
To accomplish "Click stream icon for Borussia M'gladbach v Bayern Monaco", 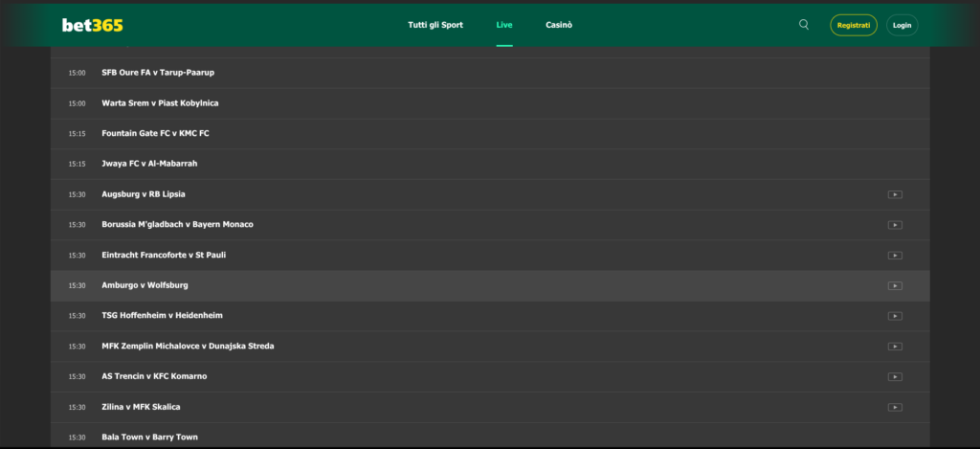I will point(895,225).
